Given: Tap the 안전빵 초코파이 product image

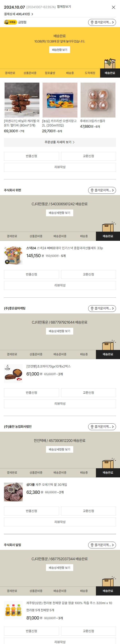Looking at the screenshot, I should [14, 373].
